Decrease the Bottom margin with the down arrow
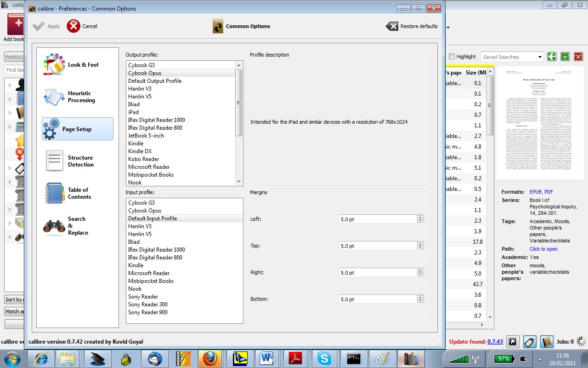The height and width of the screenshot is (368, 588). [x=420, y=301]
